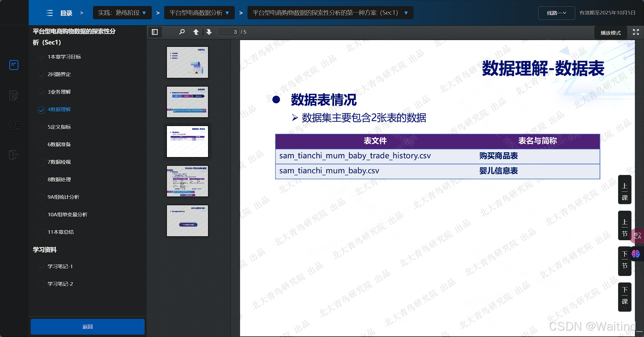This screenshot has width=644, height=337.
Task: Go to next page with down arrow
Action: point(209,32)
